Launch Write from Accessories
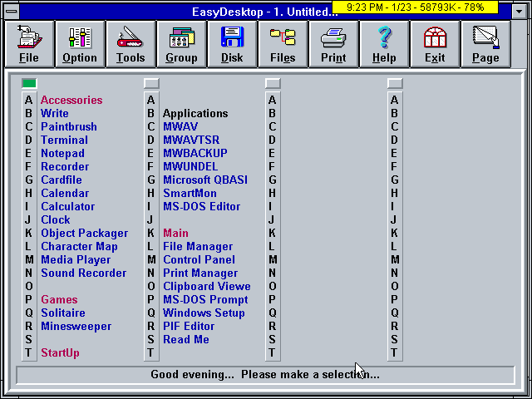Viewport: 532px width, 399px height. click(x=55, y=113)
